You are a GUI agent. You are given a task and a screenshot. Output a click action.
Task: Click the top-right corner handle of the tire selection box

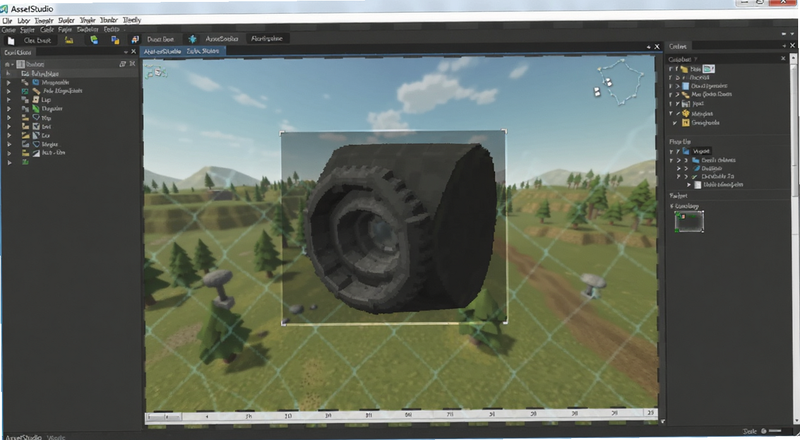pos(505,132)
